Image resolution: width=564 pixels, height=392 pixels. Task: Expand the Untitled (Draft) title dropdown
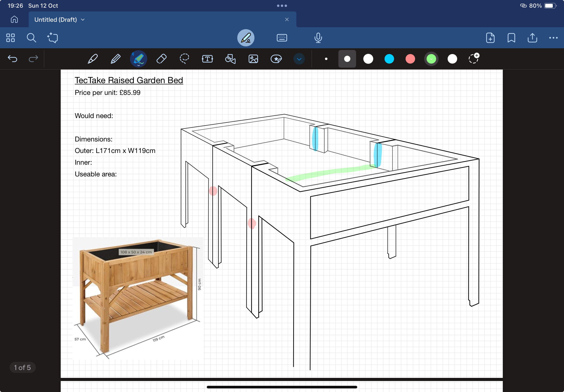click(83, 20)
